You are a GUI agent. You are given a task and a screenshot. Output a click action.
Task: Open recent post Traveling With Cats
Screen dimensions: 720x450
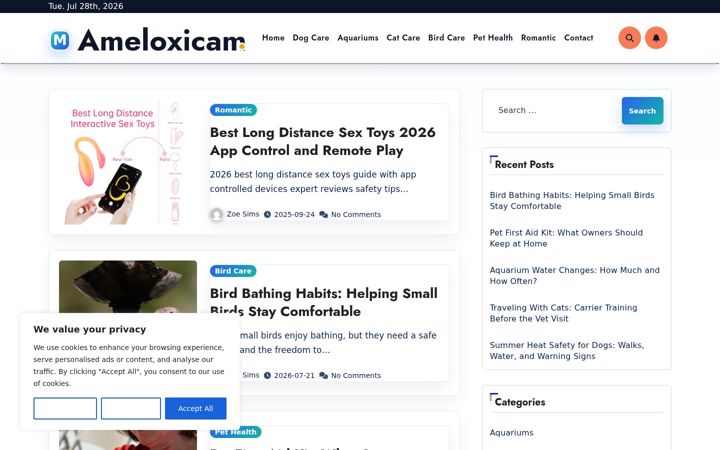pyautogui.click(x=563, y=313)
